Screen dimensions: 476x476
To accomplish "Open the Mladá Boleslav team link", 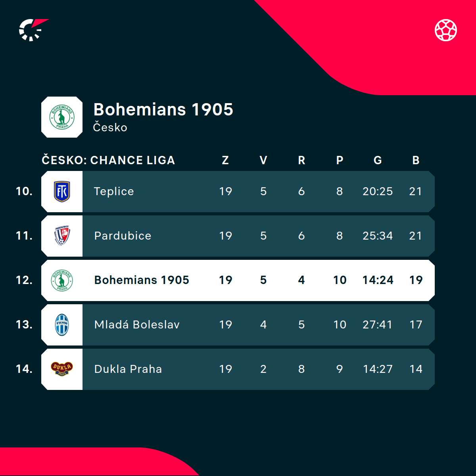I will [137, 324].
